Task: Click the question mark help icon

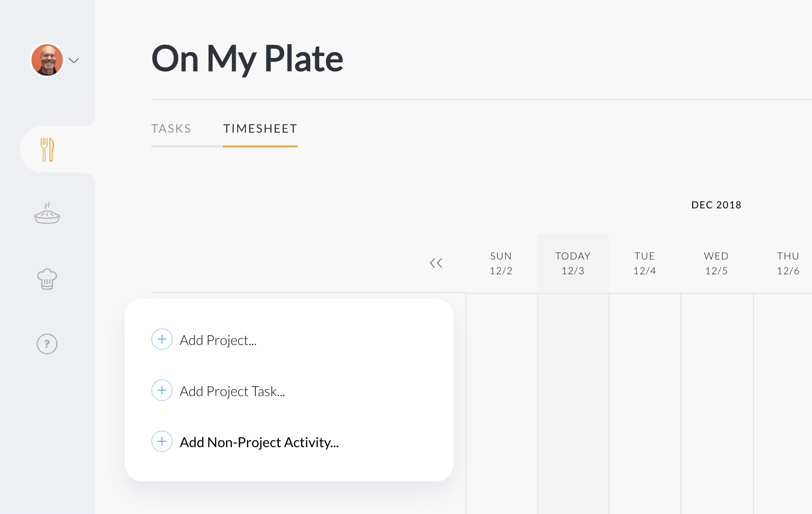Action: pyautogui.click(x=47, y=344)
